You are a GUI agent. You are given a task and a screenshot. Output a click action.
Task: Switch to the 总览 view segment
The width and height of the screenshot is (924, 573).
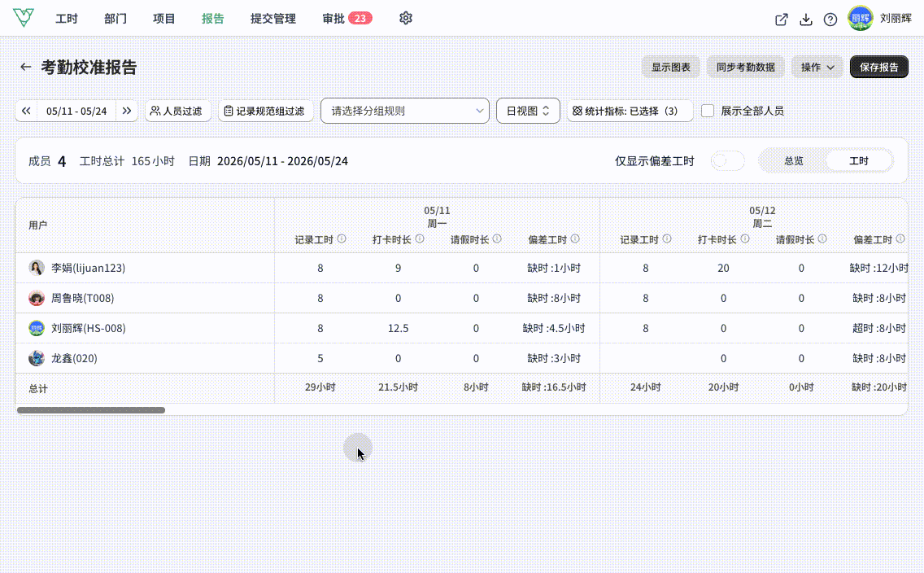click(793, 161)
